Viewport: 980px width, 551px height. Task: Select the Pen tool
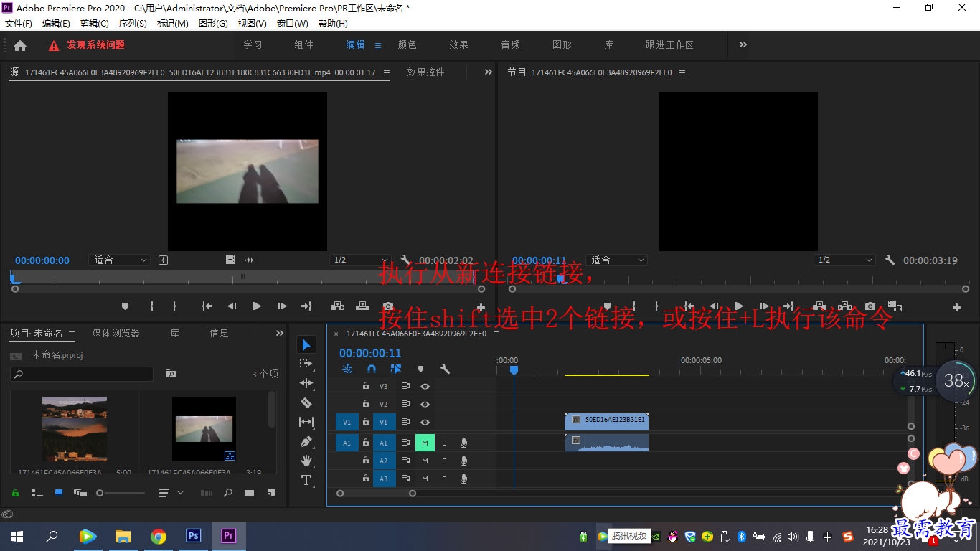point(306,441)
